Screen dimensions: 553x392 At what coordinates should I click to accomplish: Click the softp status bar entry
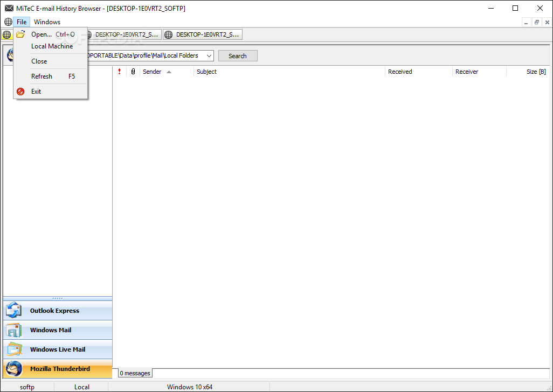click(27, 387)
